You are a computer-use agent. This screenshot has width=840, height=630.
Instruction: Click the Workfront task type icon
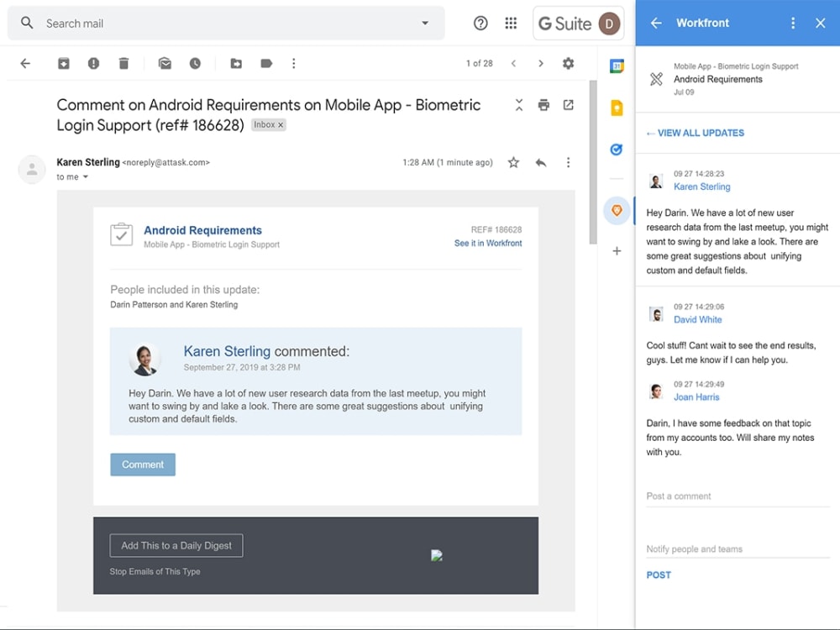(656, 79)
